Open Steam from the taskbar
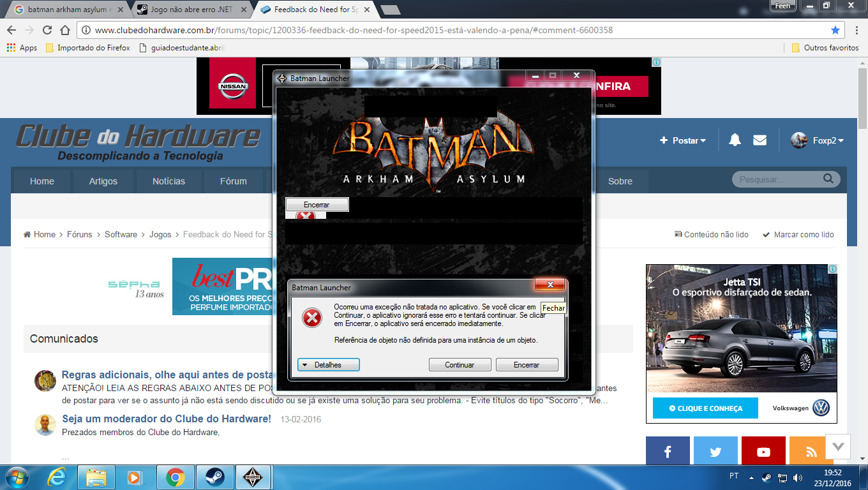Viewport: 868px width, 490px height. (x=214, y=477)
